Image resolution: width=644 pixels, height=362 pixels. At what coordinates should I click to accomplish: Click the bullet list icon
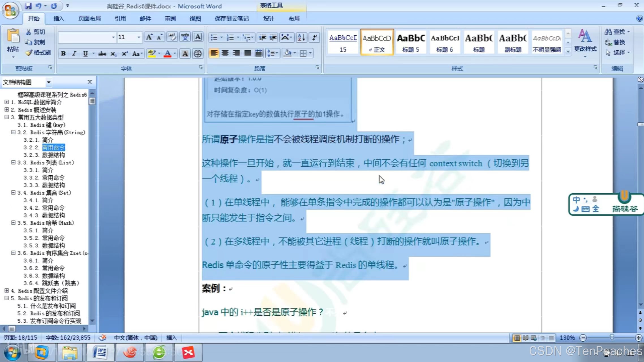click(214, 37)
